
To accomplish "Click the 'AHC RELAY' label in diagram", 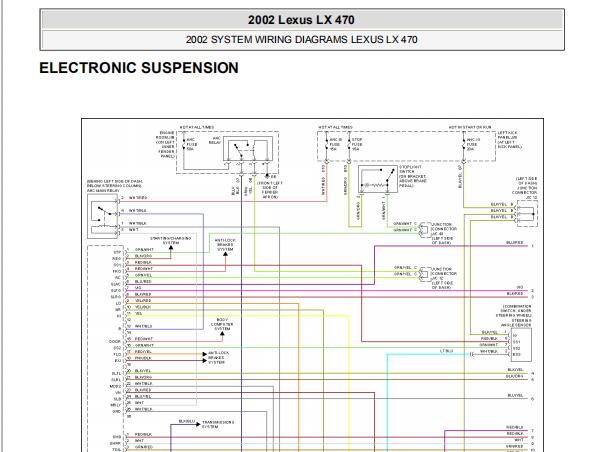I will [x=215, y=140].
